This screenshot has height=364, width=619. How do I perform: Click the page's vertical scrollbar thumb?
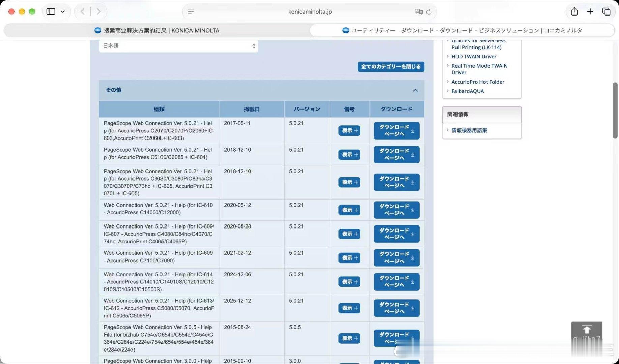(x=615, y=110)
